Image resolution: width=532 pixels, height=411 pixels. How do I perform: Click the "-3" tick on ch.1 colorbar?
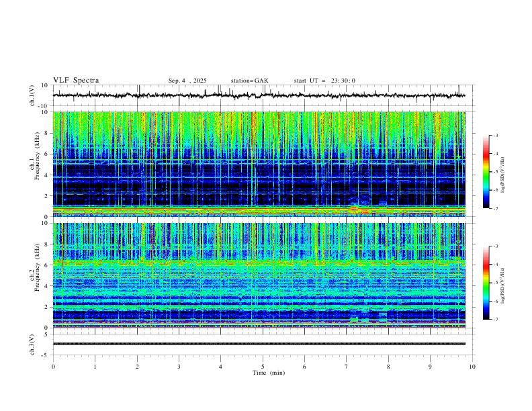[495, 135]
